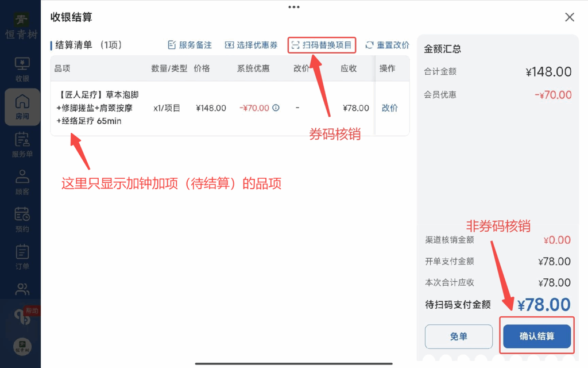Click the 数量/类型 column header
Screen dimensions: 588x368
point(169,68)
